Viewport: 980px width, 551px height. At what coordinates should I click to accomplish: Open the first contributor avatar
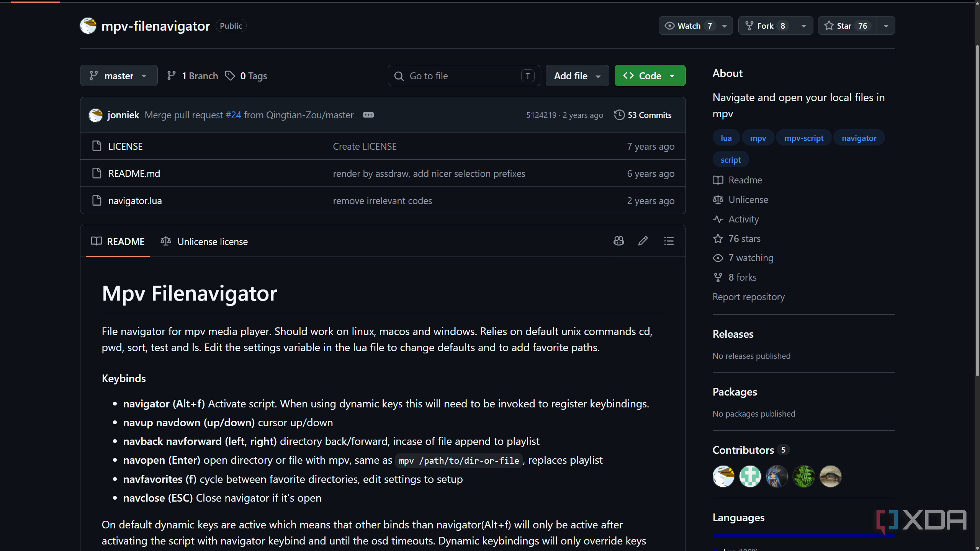(723, 476)
